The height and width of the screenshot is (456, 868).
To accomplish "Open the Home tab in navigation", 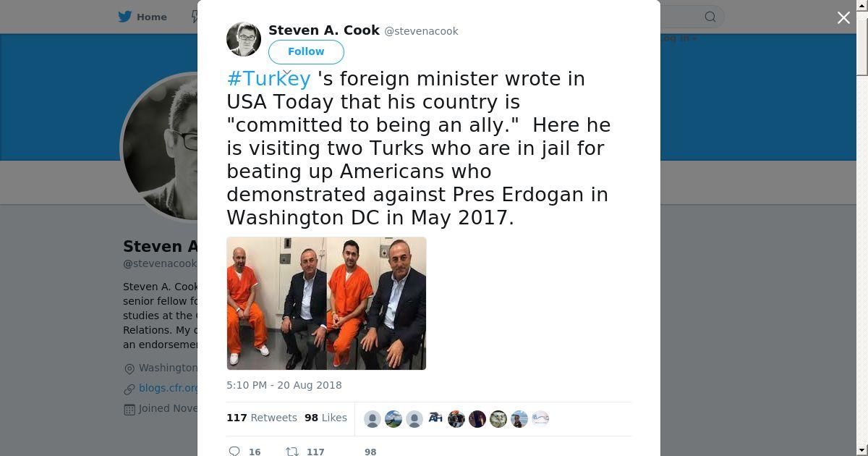I will tap(142, 17).
